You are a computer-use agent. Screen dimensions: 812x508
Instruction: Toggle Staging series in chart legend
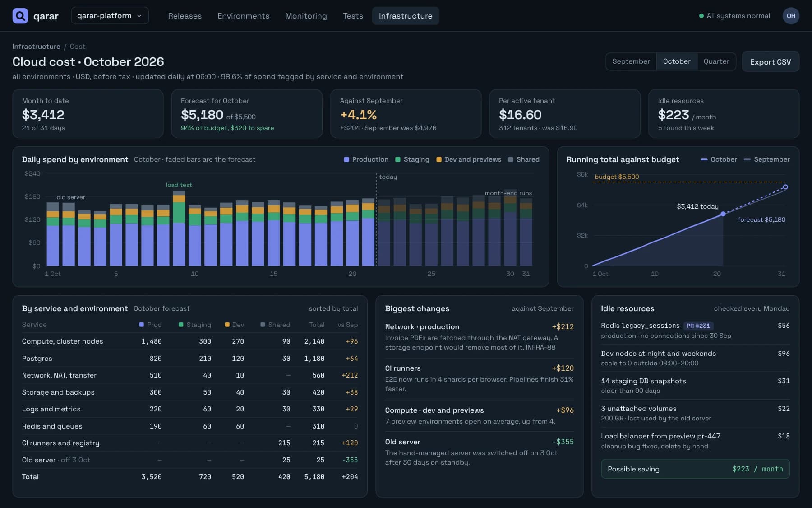pyautogui.click(x=412, y=159)
